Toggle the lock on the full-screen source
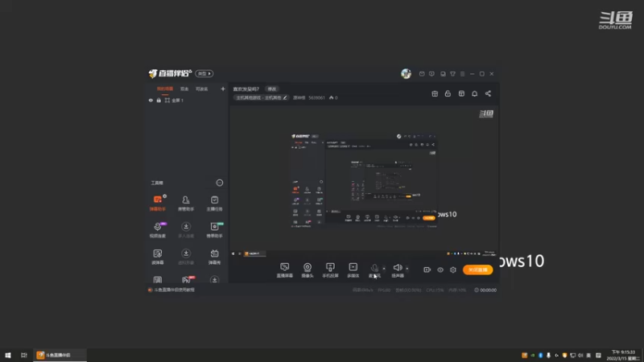The height and width of the screenshot is (362, 644). coord(159,100)
